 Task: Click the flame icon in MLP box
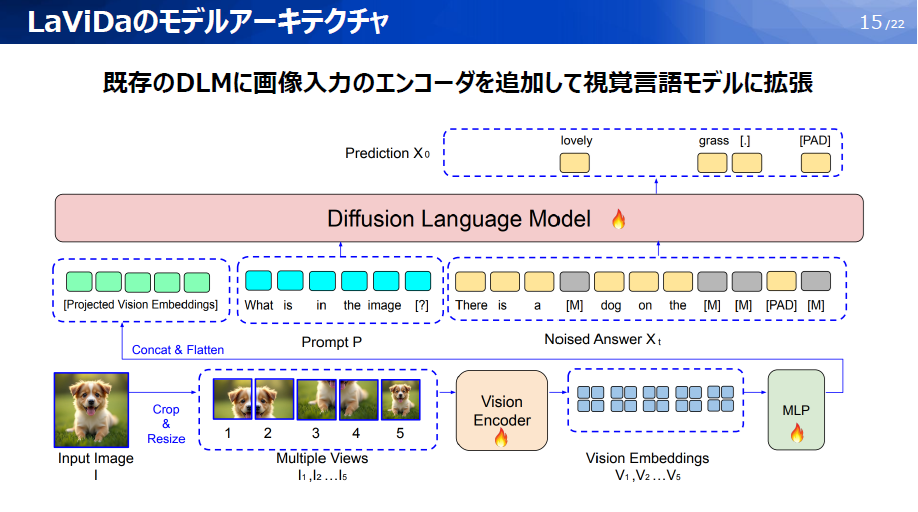coord(797,434)
